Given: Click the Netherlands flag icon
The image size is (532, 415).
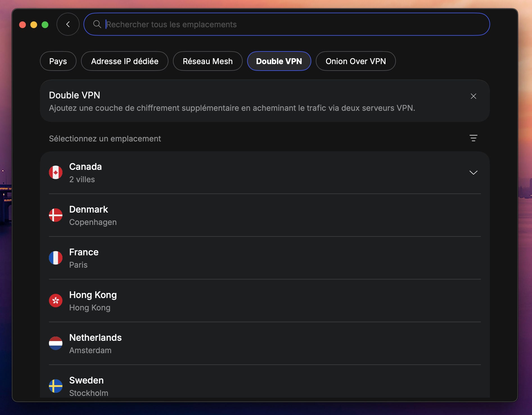Looking at the screenshot, I should click(56, 343).
